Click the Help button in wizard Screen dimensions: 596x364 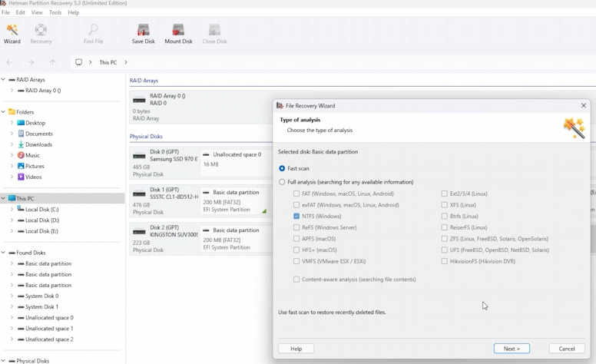coord(296,349)
